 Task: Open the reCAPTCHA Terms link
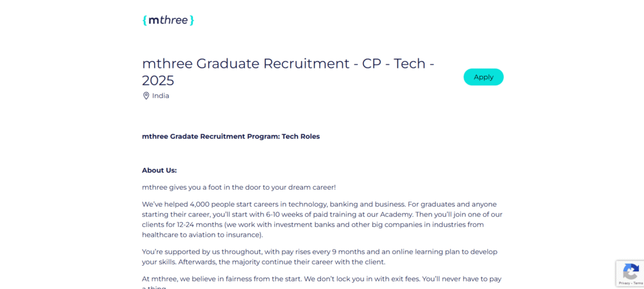pos(637,283)
